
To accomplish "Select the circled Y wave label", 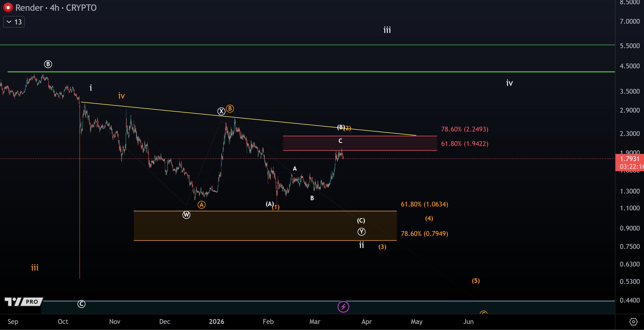I will [362, 232].
